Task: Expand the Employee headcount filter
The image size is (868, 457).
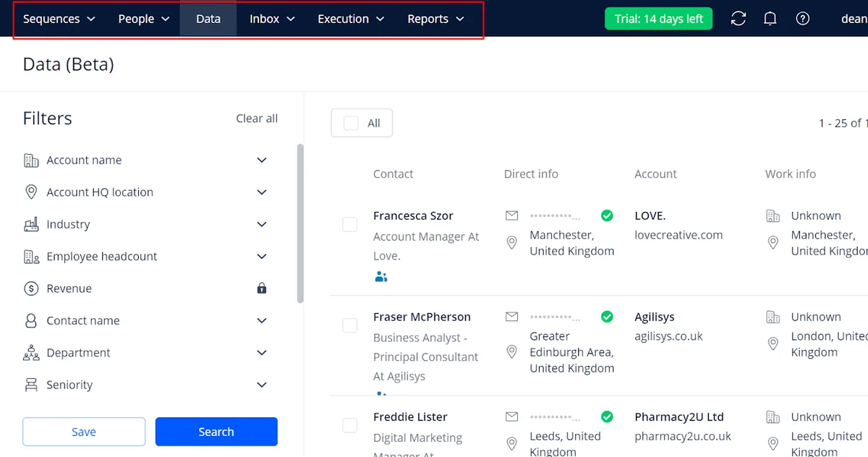Action: pos(261,256)
